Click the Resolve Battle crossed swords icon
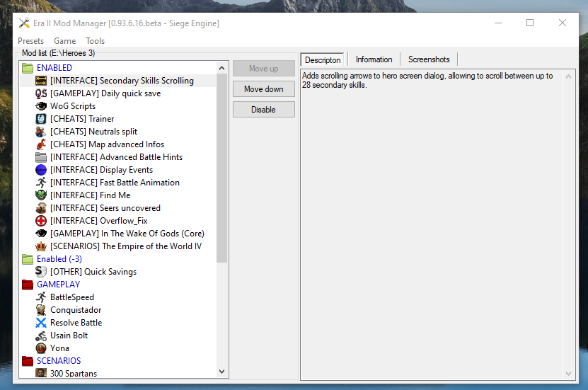588x390 pixels. [41, 323]
